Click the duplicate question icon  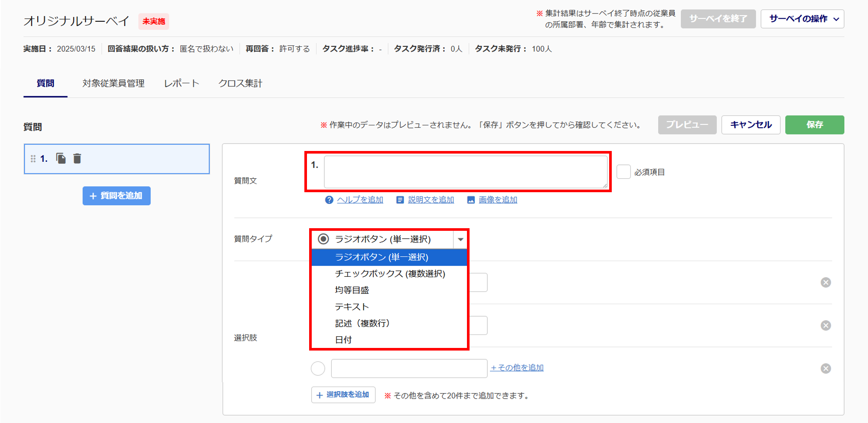click(61, 159)
